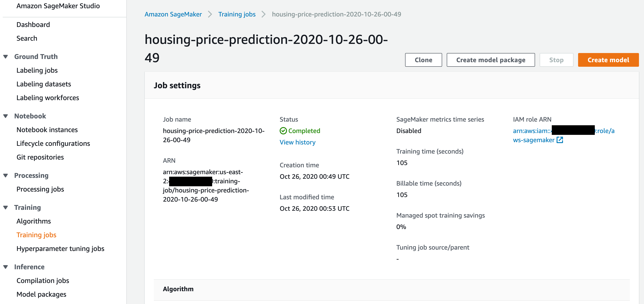
Task: Select Algorithms under Training
Action: click(33, 221)
